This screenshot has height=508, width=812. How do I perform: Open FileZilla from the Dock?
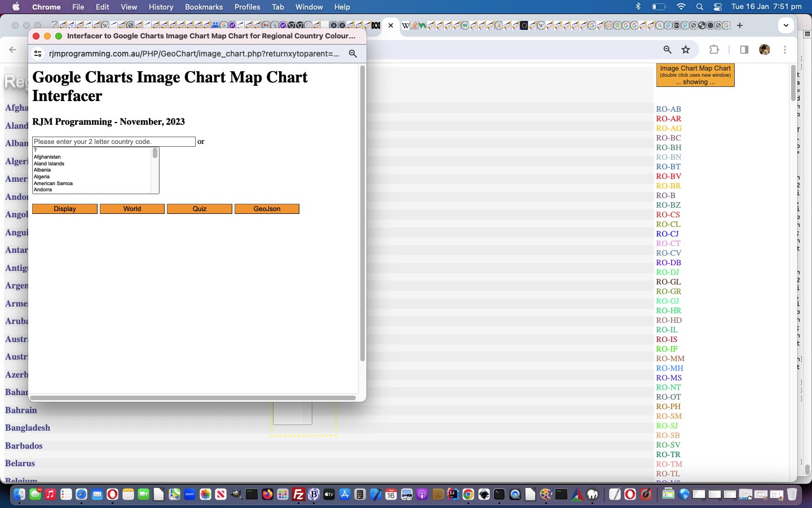(x=298, y=495)
